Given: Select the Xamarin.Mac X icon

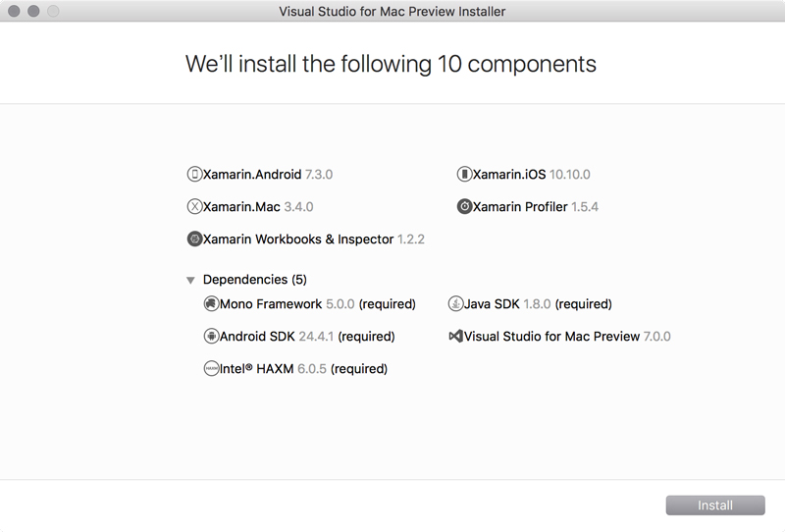Looking at the screenshot, I should click(194, 206).
